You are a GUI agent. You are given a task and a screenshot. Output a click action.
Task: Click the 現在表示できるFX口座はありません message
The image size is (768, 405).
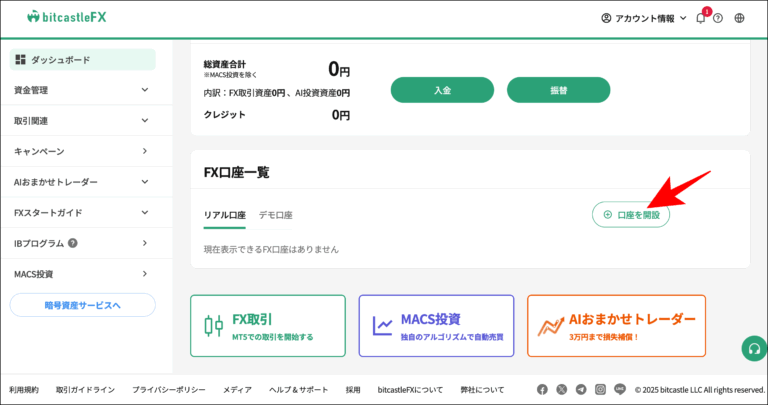[271, 249]
